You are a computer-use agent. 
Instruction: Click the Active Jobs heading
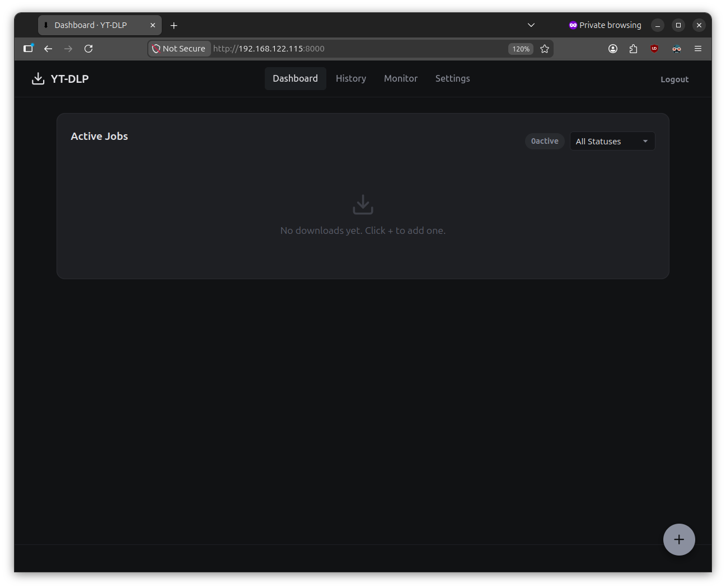[x=100, y=137]
